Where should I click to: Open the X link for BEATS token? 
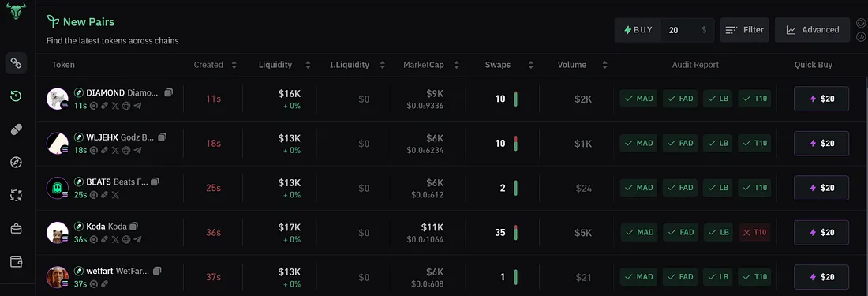115,195
